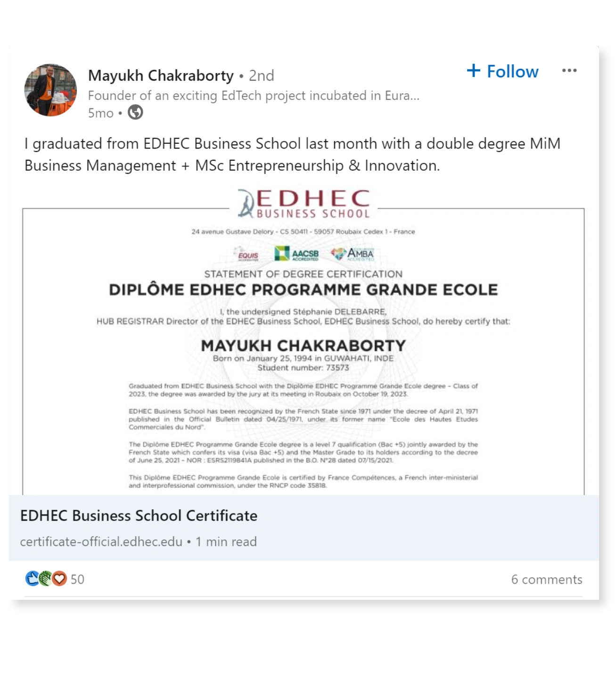Click the Follow button
Viewport: 616px width, 679px height.
[x=503, y=71]
